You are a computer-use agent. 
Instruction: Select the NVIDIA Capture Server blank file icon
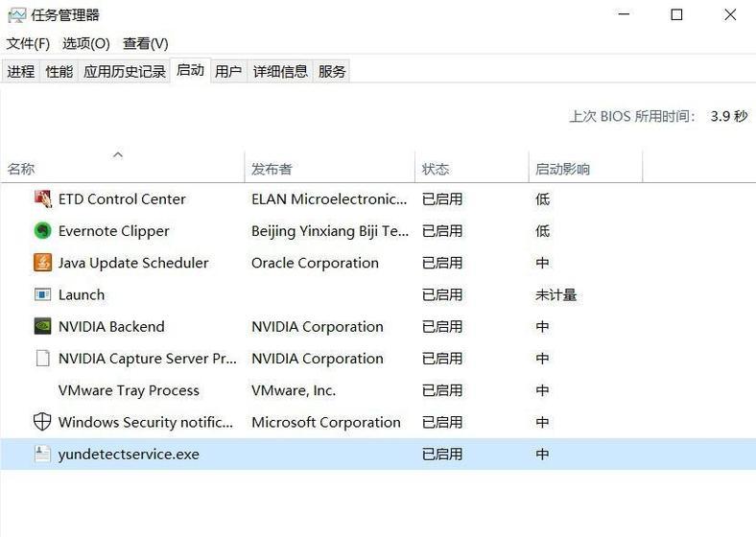pos(42,359)
